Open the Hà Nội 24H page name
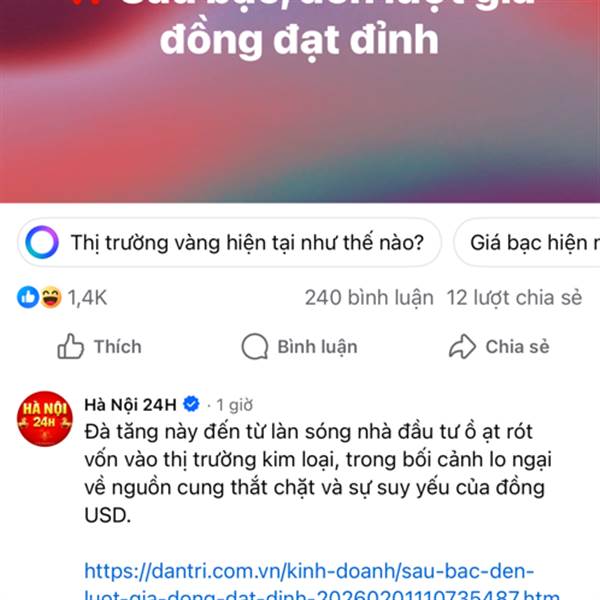This screenshot has height=600, width=600. tap(130, 405)
